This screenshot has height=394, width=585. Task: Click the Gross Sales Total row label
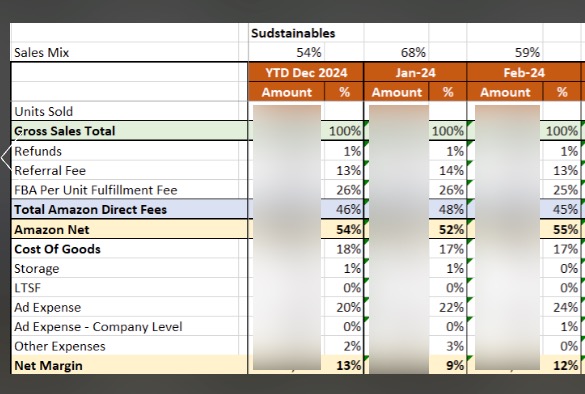coord(65,131)
